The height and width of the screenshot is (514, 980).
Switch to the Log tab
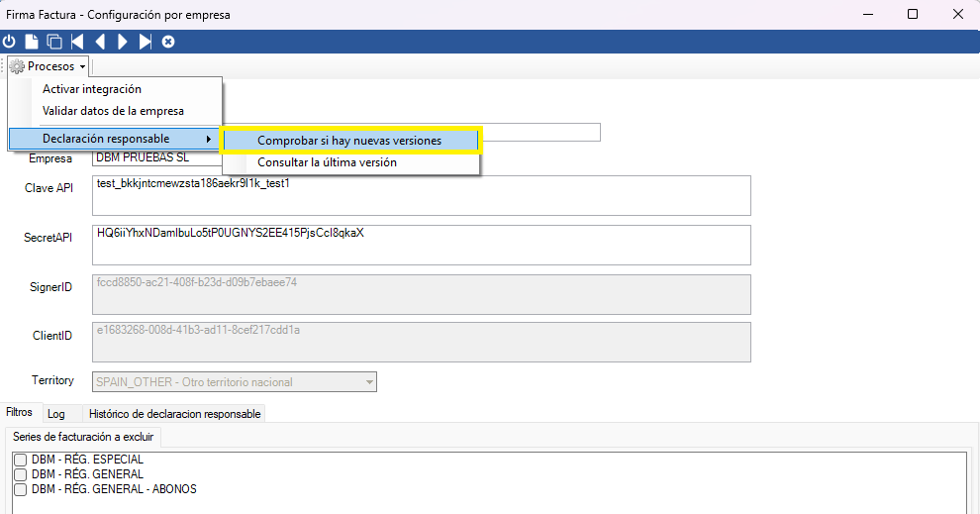tap(56, 414)
